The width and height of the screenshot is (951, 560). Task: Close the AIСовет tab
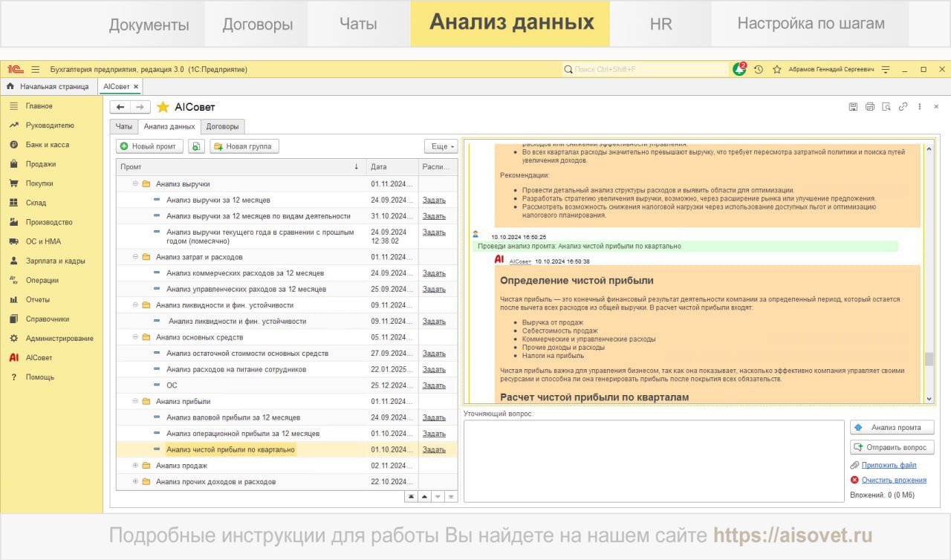click(136, 87)
